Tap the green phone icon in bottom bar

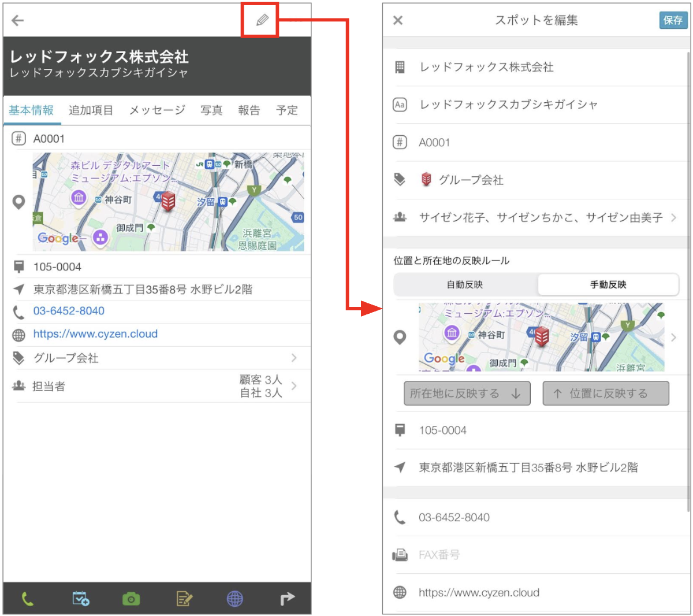(x=27, y=599)
